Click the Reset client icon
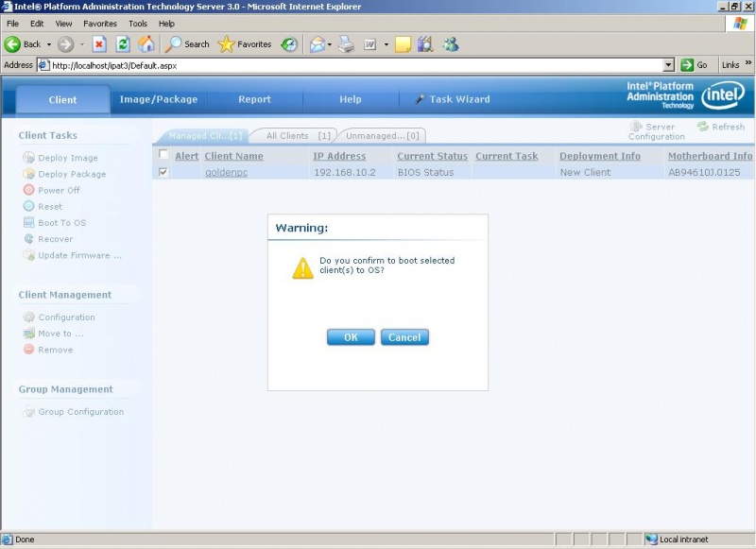 (x=29, y=207)
